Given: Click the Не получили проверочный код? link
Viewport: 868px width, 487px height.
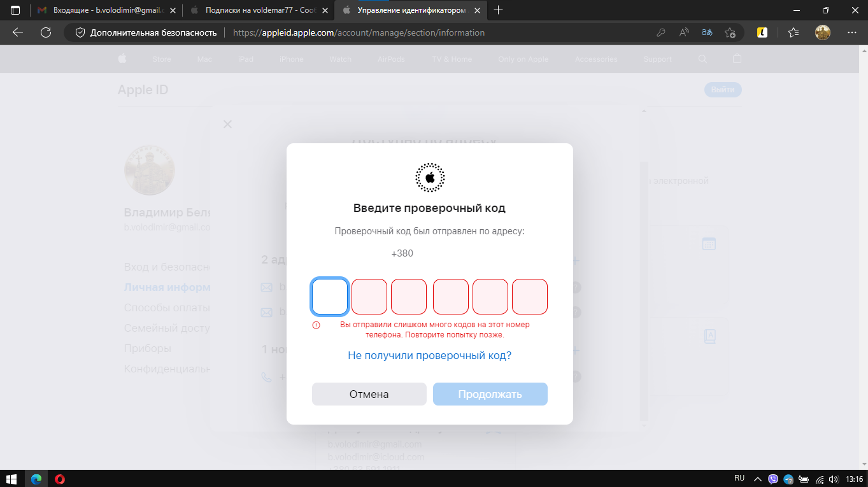Looking at the screenshot, I should [430, 355].
